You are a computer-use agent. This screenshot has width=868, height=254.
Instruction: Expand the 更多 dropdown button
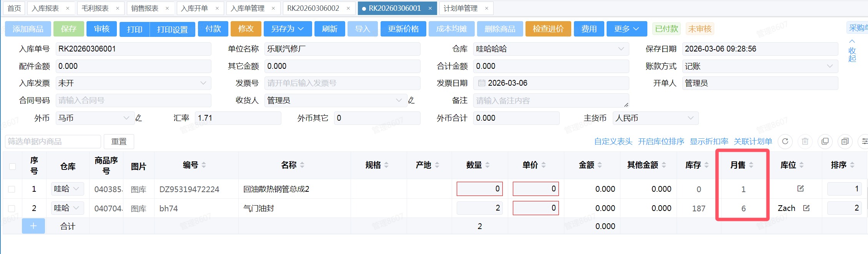(x=627, y=29)
